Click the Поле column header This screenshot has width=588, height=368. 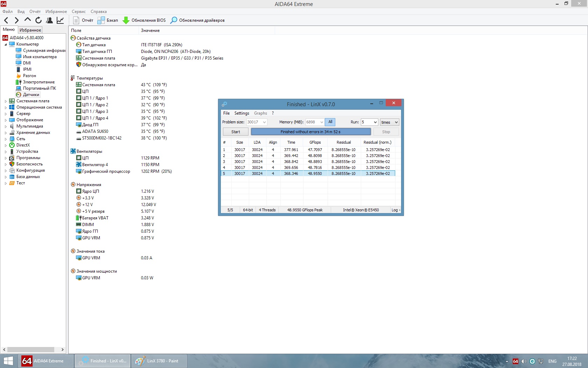[x=104, y=30]
